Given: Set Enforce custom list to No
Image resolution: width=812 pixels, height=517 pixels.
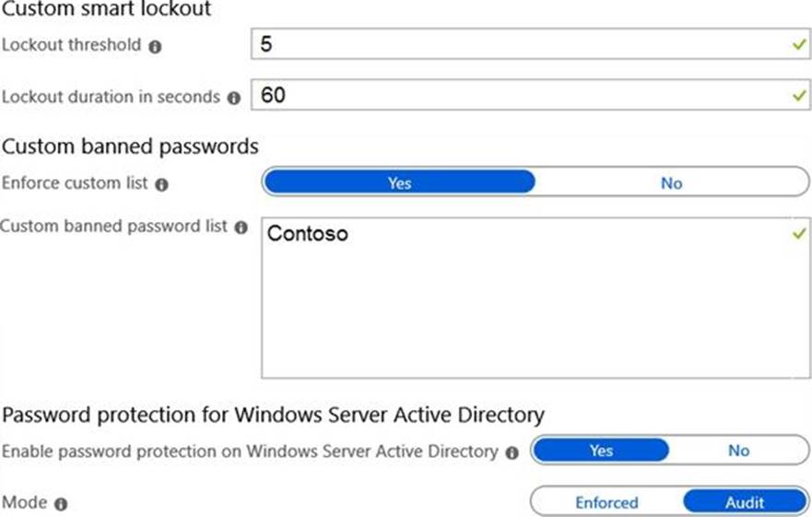Looking at the screenshot, I should pos(671,182).
